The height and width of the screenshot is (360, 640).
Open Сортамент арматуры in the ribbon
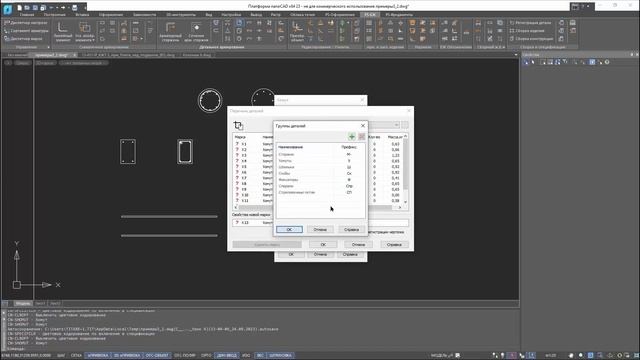click(x=26, y=31)
